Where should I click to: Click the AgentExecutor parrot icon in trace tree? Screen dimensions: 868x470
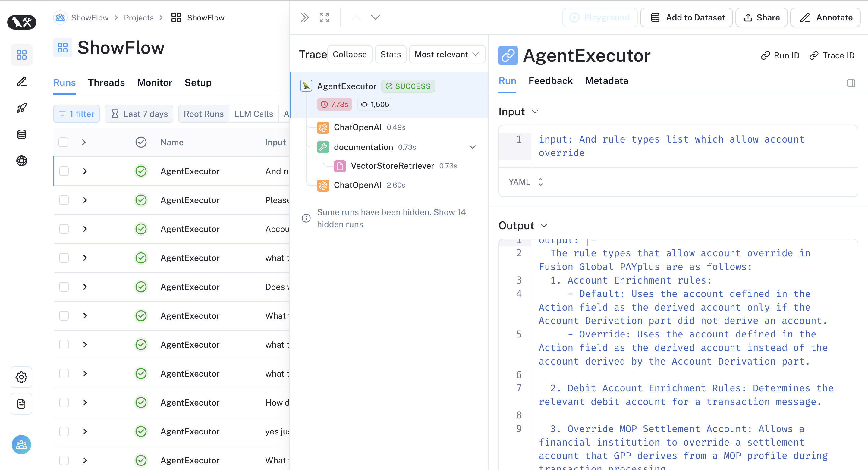click(x=306, y=86)
